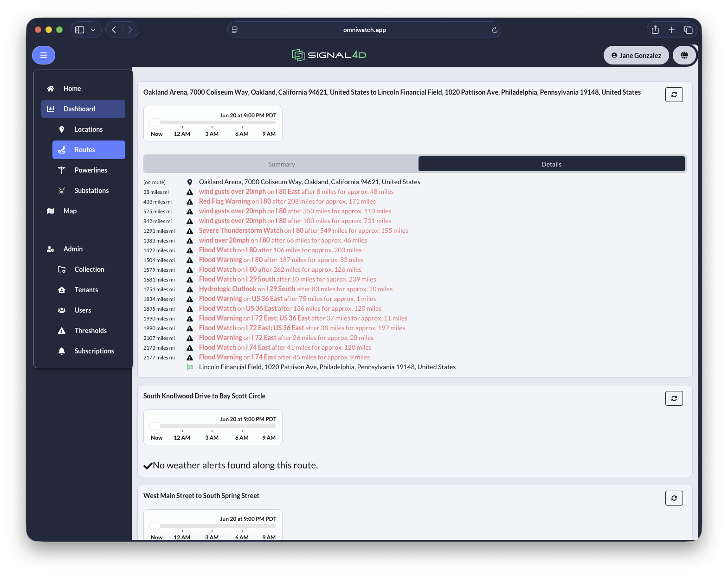Click the warning icon beside 433 miles row

point(190,202)
